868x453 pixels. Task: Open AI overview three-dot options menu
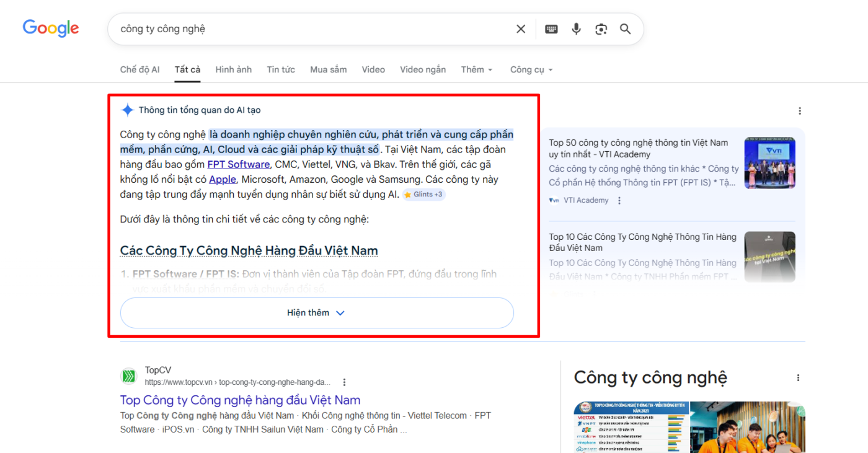(799, 111)
